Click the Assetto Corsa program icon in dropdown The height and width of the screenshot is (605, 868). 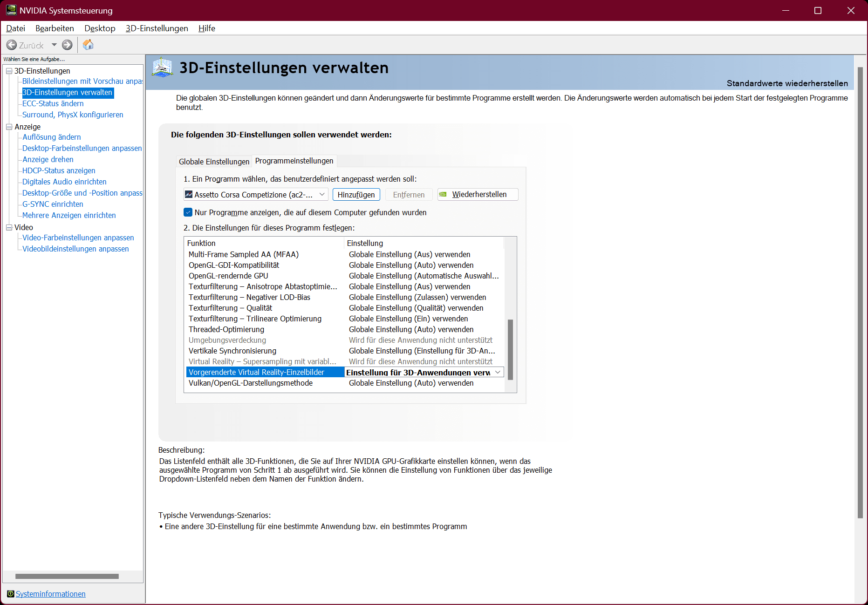click(x=189, y=194)
